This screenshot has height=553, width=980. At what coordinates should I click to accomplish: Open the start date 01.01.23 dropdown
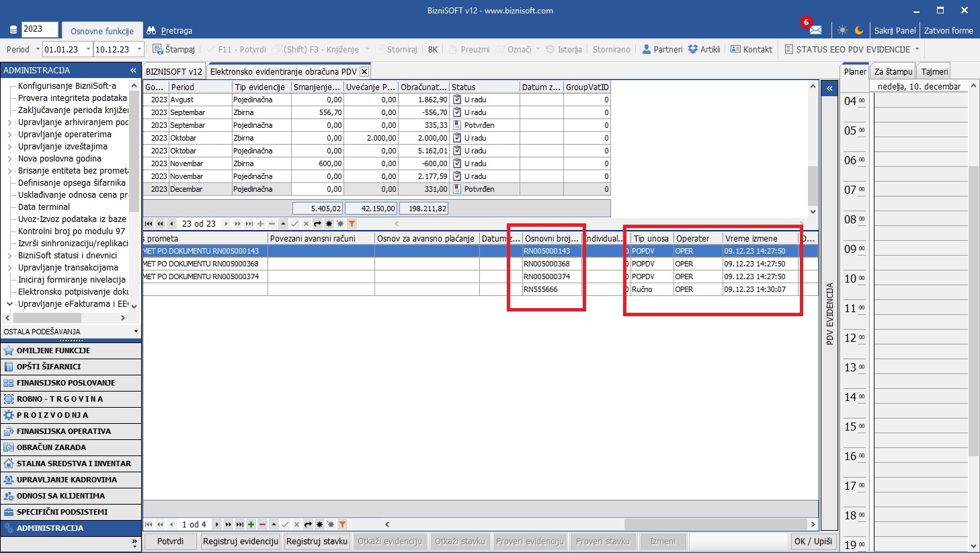tap(87, 49)
